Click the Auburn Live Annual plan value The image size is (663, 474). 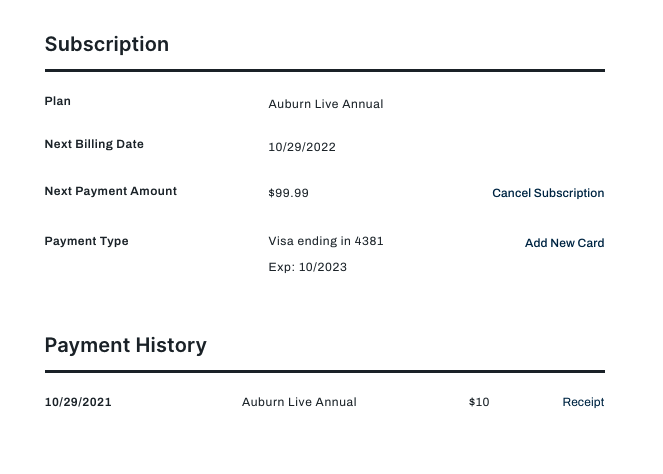tap(326, 104)
